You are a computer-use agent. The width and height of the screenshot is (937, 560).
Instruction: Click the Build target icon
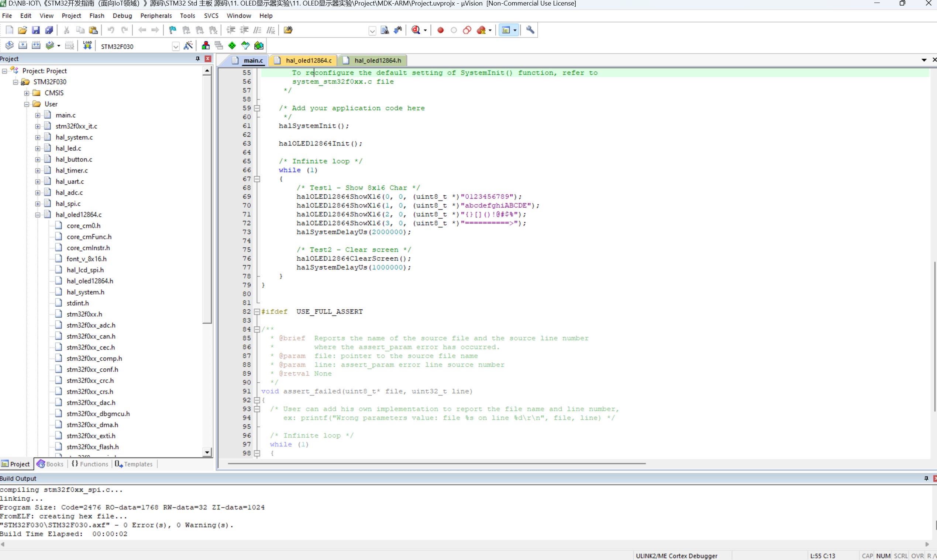[23, 46]
